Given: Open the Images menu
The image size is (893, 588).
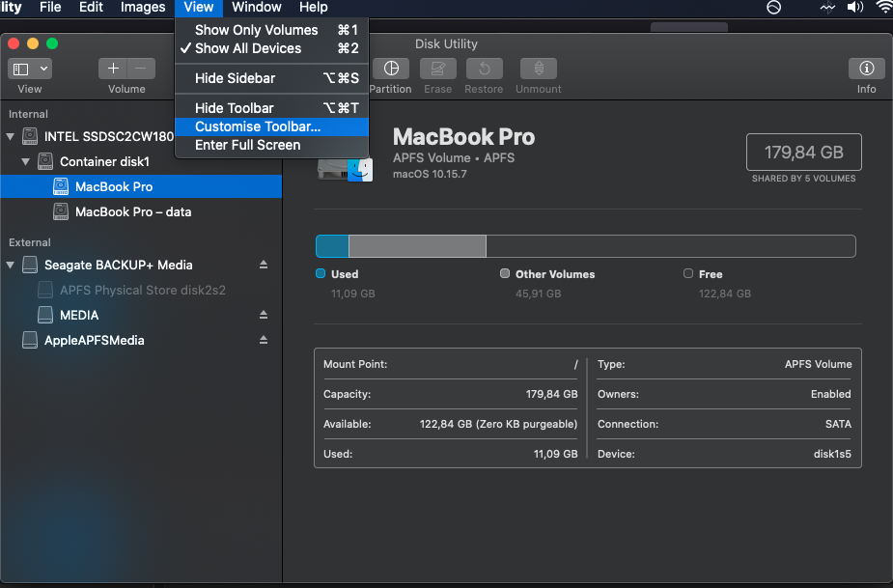Looking at the screenshot, I should pyautogui.click(x=143, y=8).
